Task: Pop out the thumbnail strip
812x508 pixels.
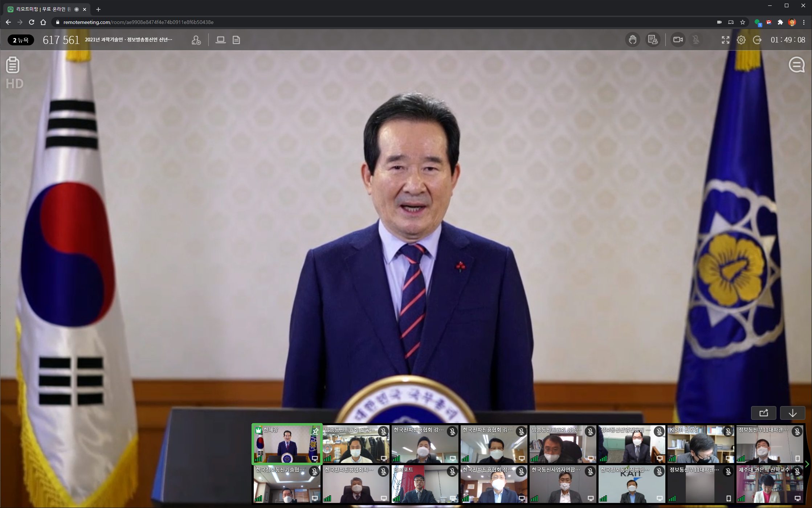Action: coord(763,413)
